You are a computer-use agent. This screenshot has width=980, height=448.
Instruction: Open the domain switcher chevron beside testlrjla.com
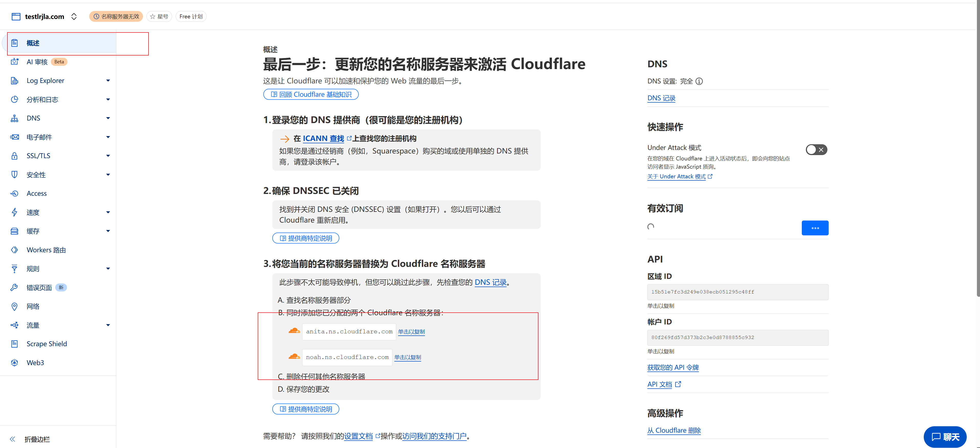pos(74,16)
